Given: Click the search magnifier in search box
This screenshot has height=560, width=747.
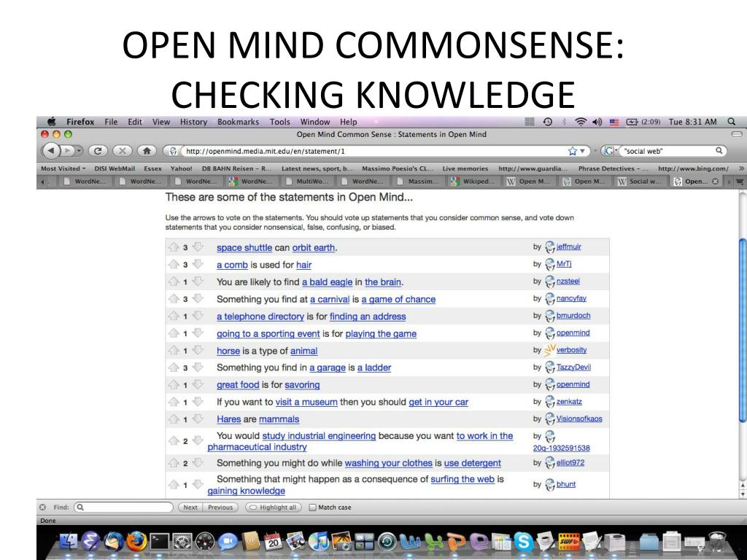Looking at the screenshot, I should tap(719, 151).
